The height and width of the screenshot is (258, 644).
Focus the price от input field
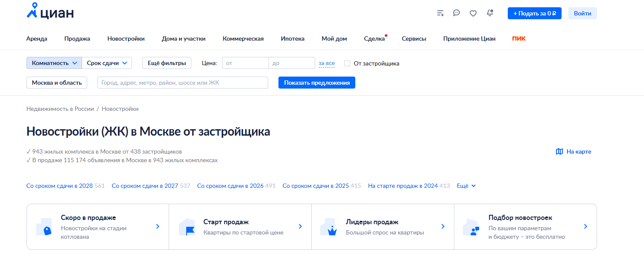click(x=246, y=63)
